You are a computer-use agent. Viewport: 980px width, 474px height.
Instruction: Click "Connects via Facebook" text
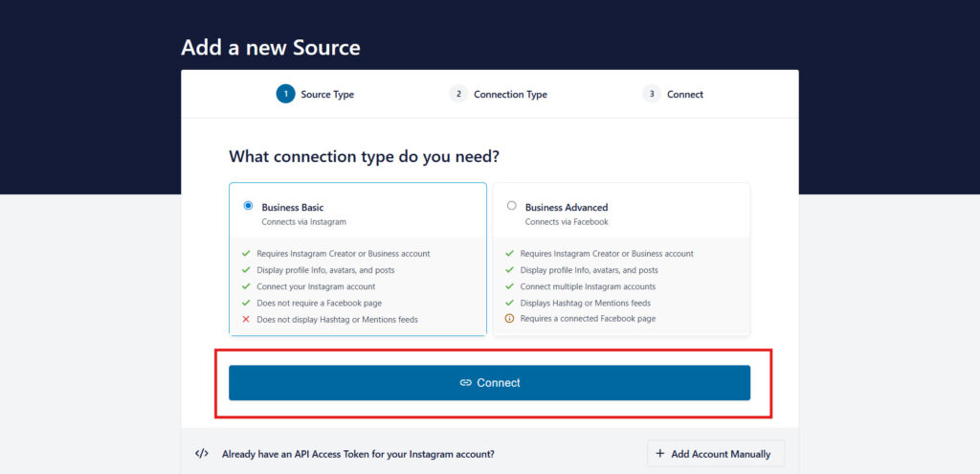(567, 222)
